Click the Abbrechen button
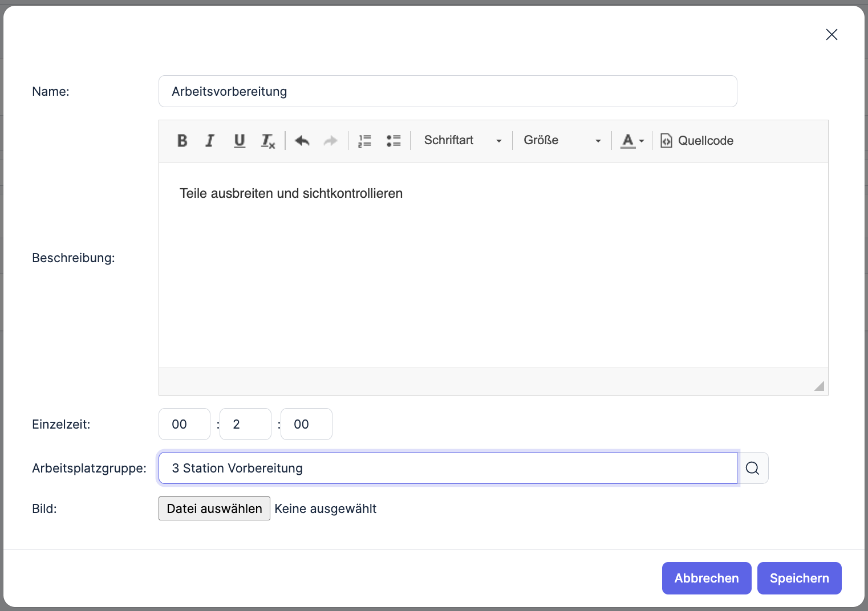This screenshot has height=611, width=868. point(706,578)
